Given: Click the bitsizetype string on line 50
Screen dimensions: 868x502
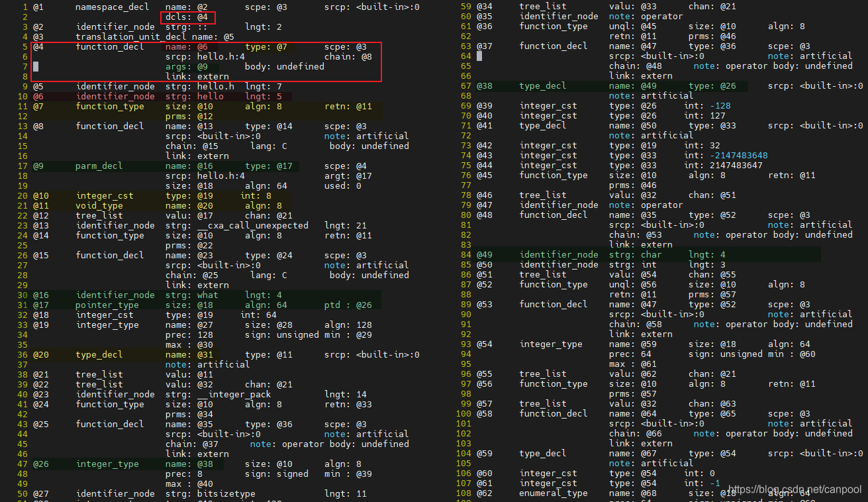Looking at the screenshot, I should coord(226,493).
